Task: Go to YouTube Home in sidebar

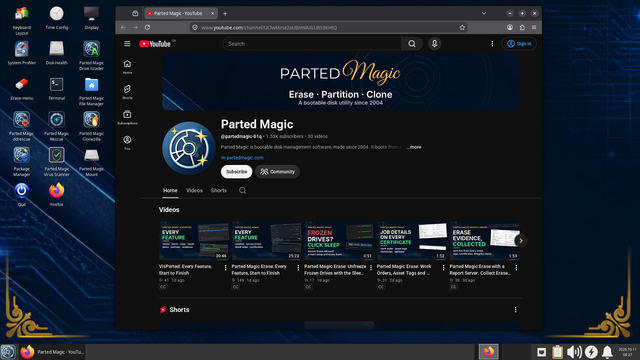Action: pos(127,67)
